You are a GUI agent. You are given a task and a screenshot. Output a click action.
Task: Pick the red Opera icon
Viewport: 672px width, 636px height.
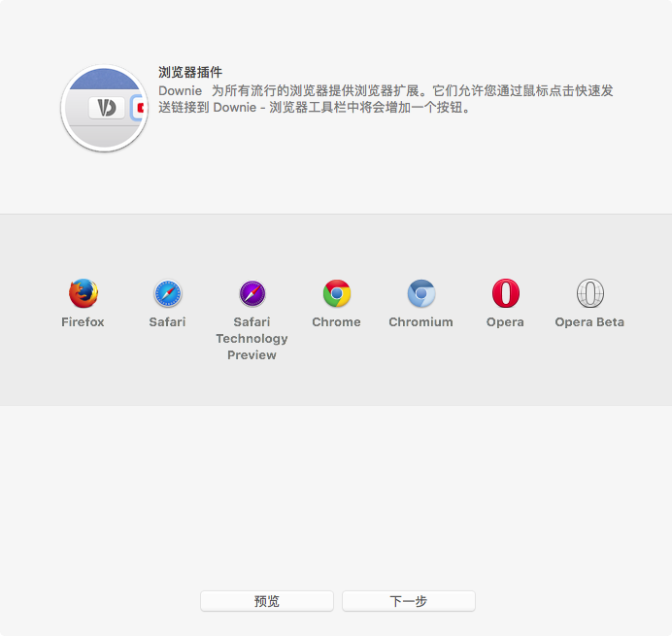click(505, 293)
